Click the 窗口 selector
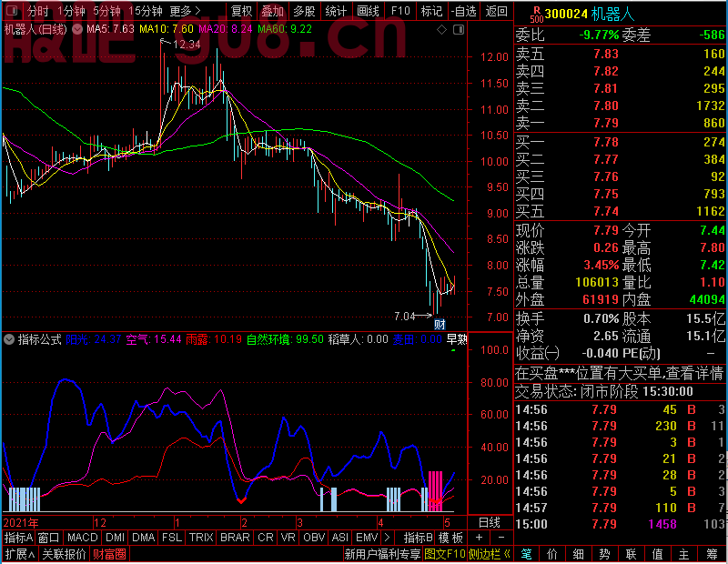 coord(49,538)
